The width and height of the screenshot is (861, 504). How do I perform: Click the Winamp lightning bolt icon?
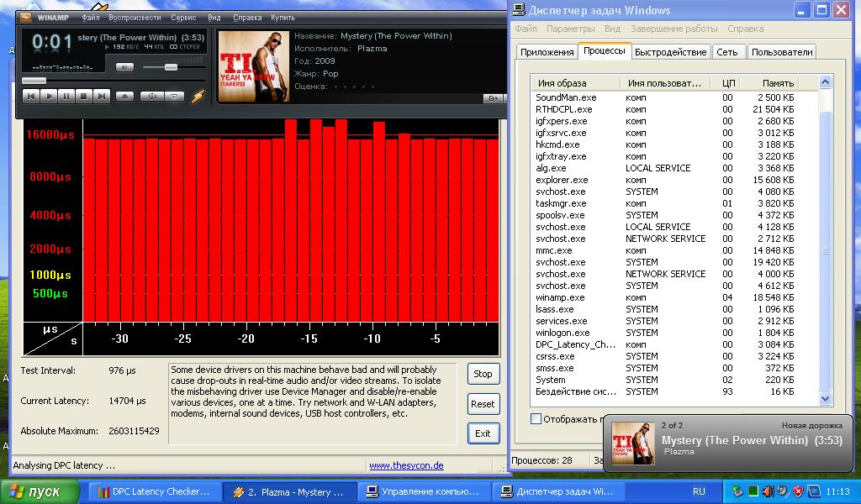tap(198, 97)
